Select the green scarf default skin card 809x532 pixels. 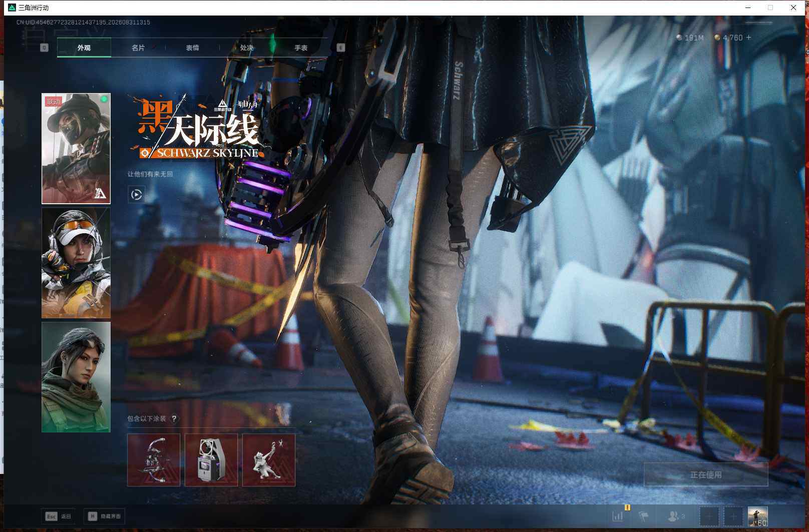[x=76, y=377]
